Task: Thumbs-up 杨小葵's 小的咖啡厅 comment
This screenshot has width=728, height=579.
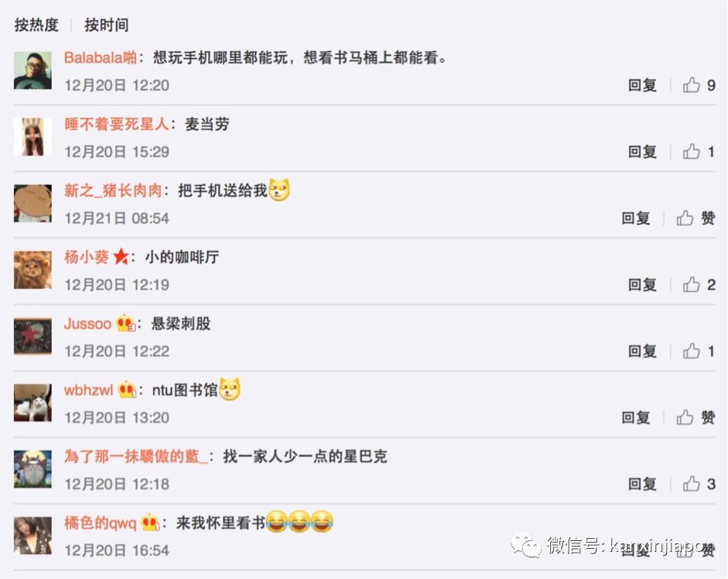Action: coord(692,284)
